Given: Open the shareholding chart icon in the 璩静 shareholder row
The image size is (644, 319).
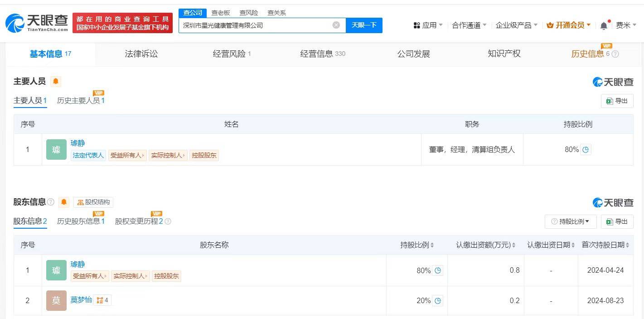Looking at the screenshot, I should pos(438,270).
